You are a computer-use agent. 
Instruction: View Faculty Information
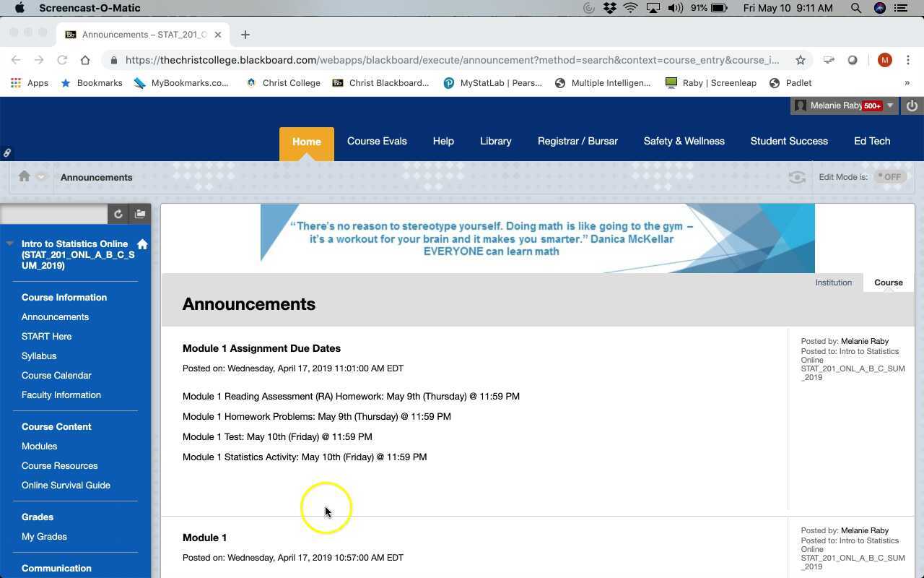(x=61, y=394)
